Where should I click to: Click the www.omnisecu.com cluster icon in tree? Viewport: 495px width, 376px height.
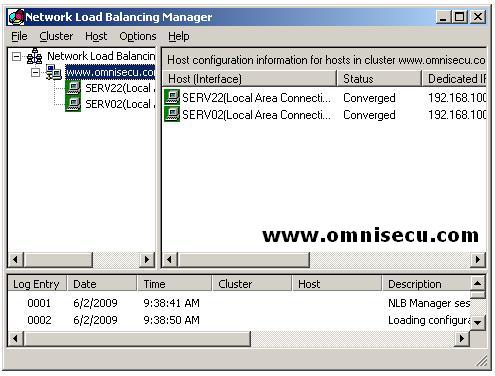coord(53,72)
